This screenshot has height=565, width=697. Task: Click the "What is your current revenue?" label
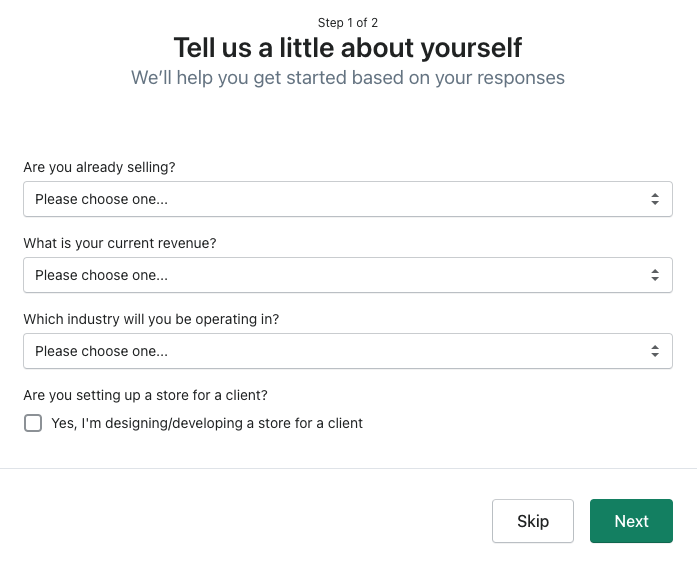[120, 243]
